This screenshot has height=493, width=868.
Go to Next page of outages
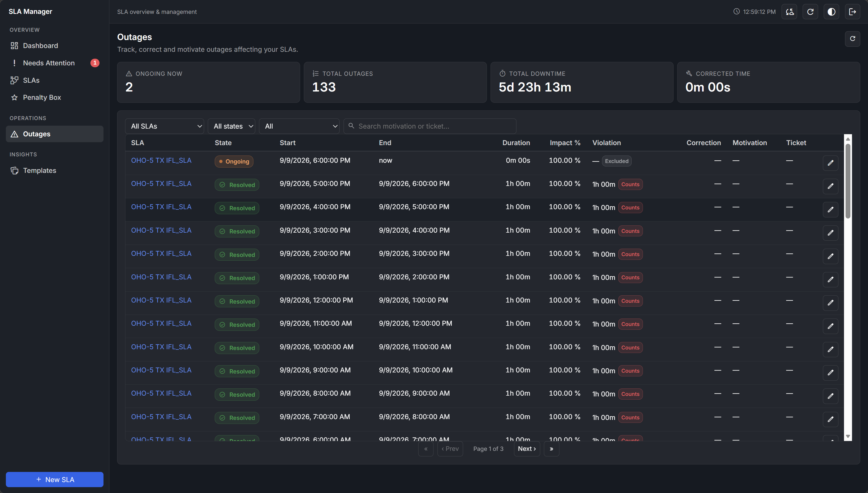527,449
